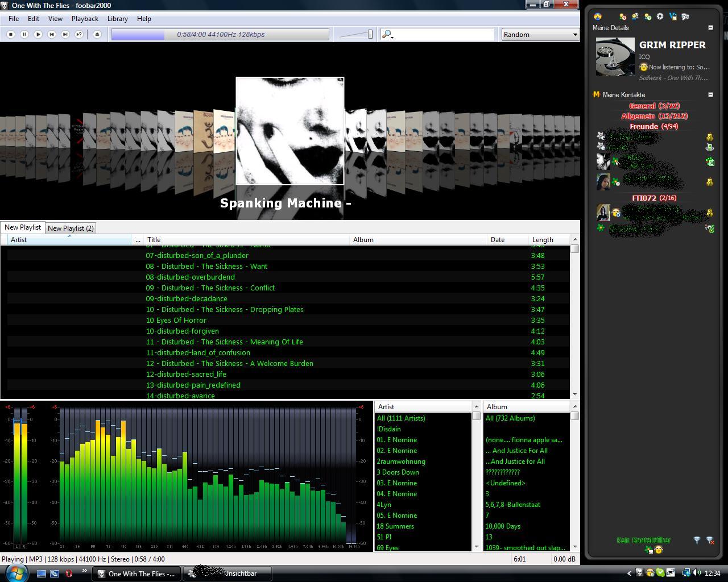Image resolution: width=728 pixels, height=582 pixels.
Task: Stop playback with the Stop button
Action: pos(11,35)
